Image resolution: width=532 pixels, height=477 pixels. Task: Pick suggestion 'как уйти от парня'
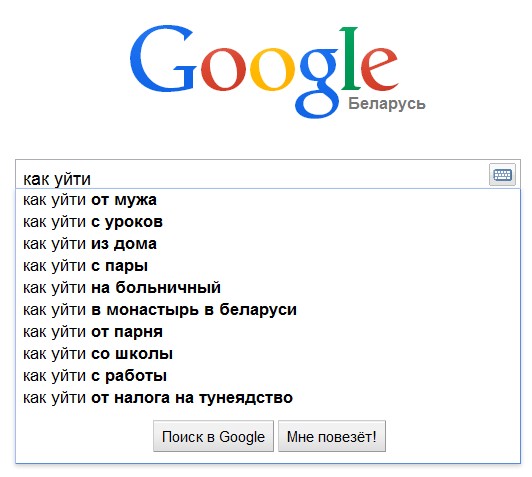(x=268, y=332)
